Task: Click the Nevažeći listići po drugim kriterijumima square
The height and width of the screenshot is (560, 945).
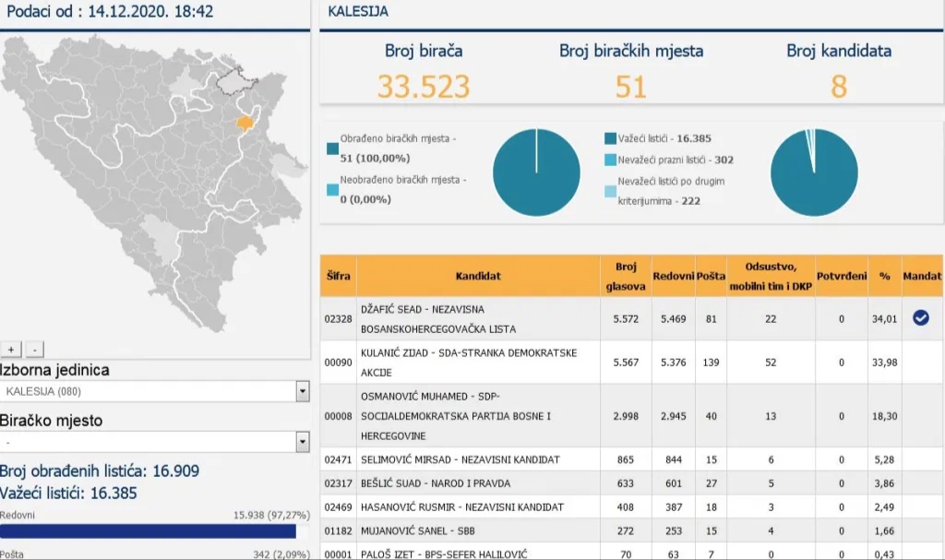Action: tap(610, 191)
